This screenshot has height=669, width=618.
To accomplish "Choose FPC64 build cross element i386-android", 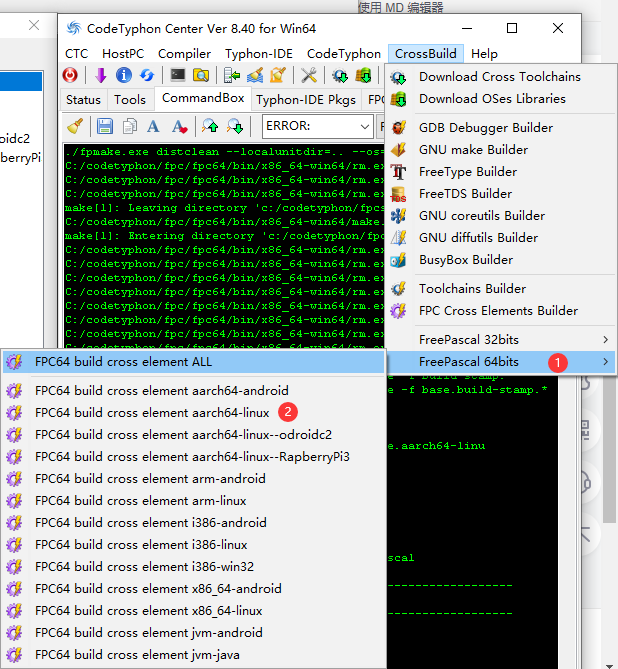I will [194, 523].
